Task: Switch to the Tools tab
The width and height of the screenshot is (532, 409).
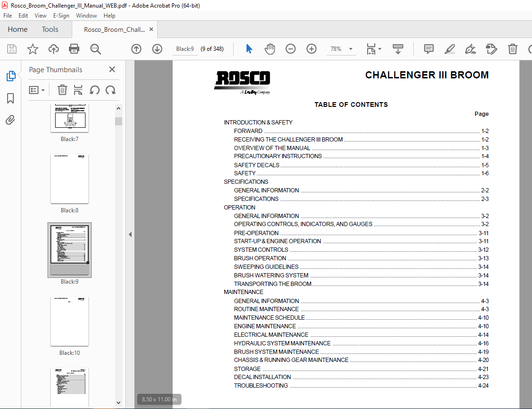Action: (50, 29)
